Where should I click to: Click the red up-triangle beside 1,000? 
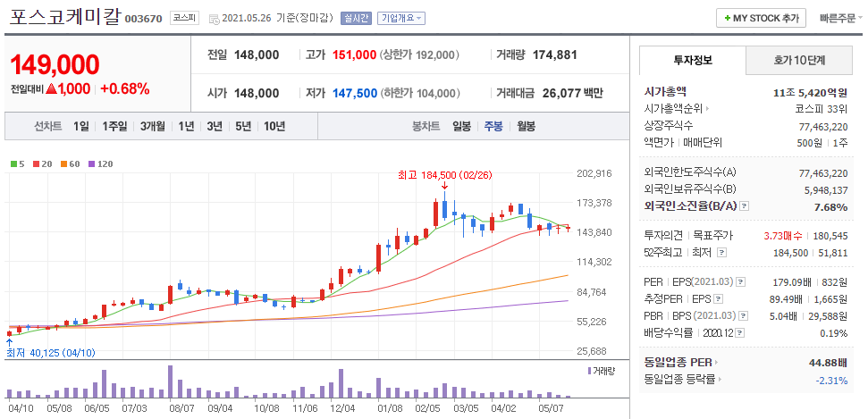[52, 88]
